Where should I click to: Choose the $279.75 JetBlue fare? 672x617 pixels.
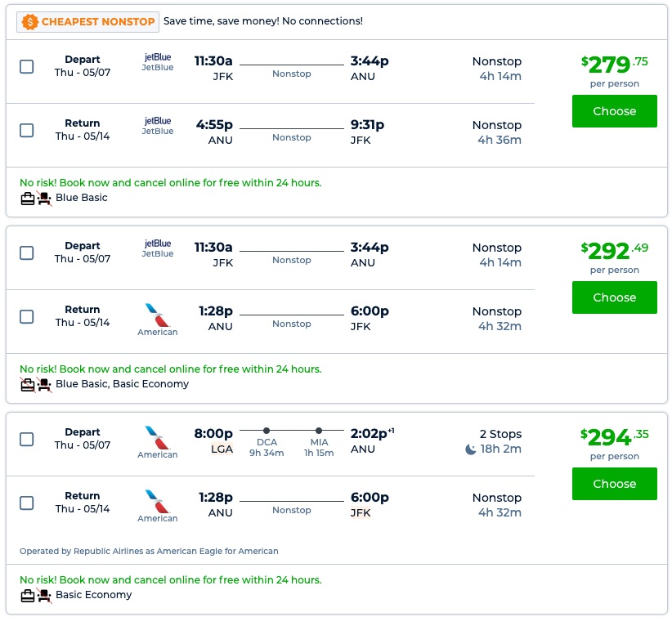[x=614, y=111]
